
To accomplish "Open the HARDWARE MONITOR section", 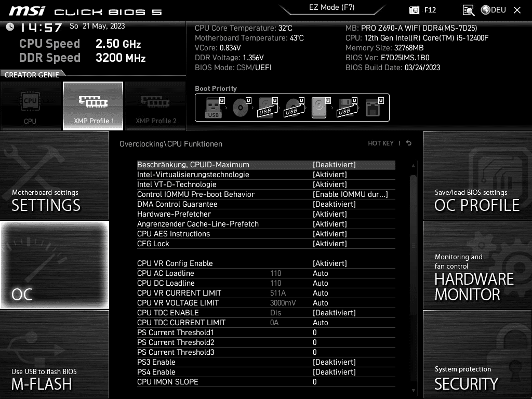I will click(477, 264).
